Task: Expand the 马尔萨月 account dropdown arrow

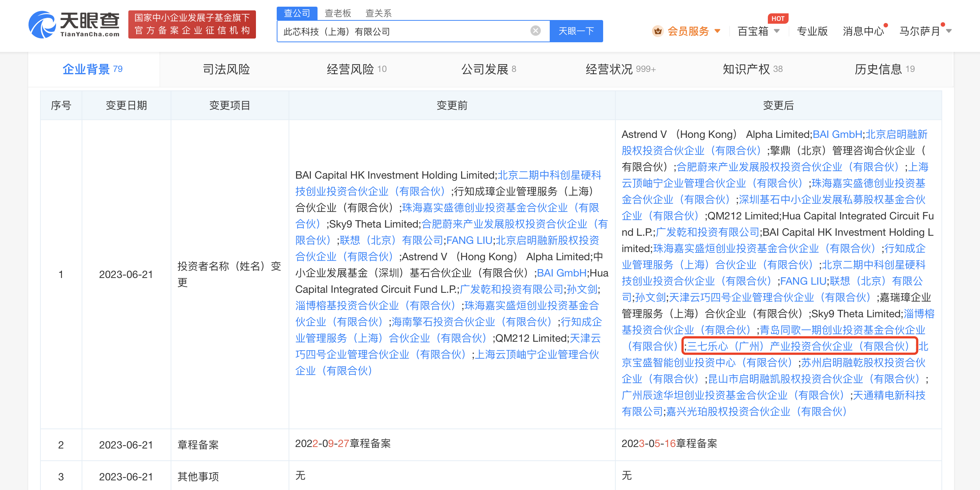Action: pos(949,31)
